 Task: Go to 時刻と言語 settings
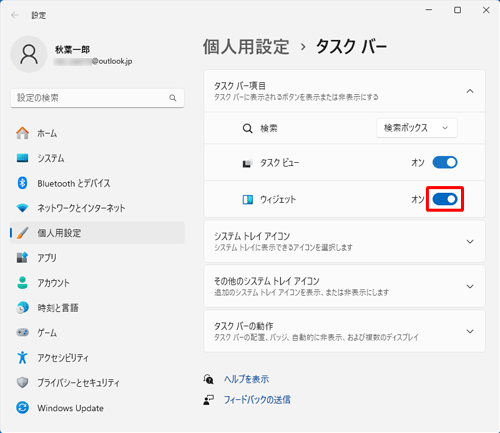[97, 308]
